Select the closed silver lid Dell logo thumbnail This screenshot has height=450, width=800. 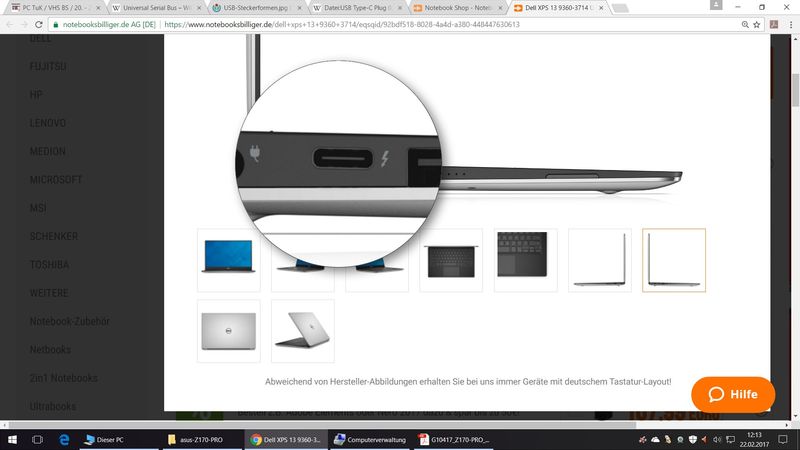[x=229, y=331]
